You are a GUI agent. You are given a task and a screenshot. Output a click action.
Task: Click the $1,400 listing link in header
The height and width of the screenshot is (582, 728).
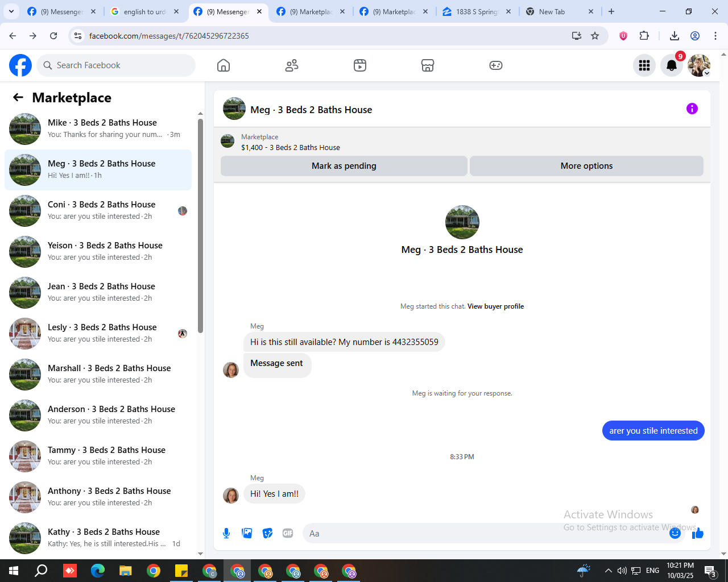click(291, 148)
